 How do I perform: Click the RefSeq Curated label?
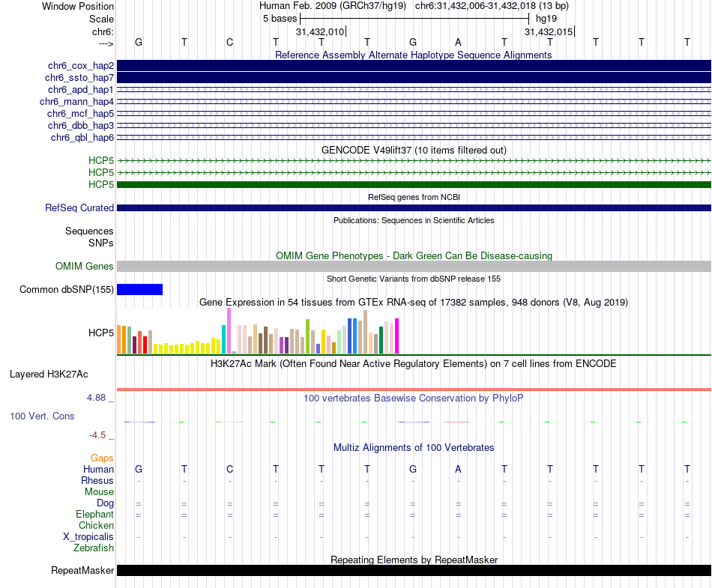(x=79, y=207)
